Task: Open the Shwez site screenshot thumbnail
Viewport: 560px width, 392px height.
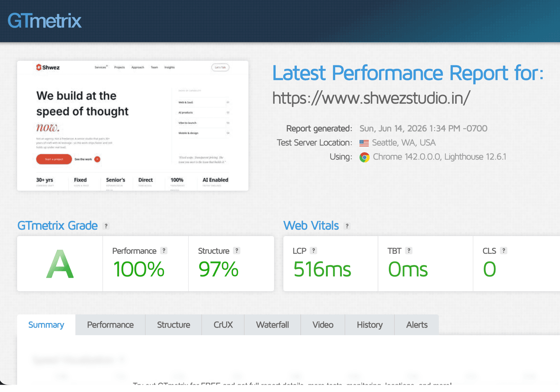Action: coord(133,126)
